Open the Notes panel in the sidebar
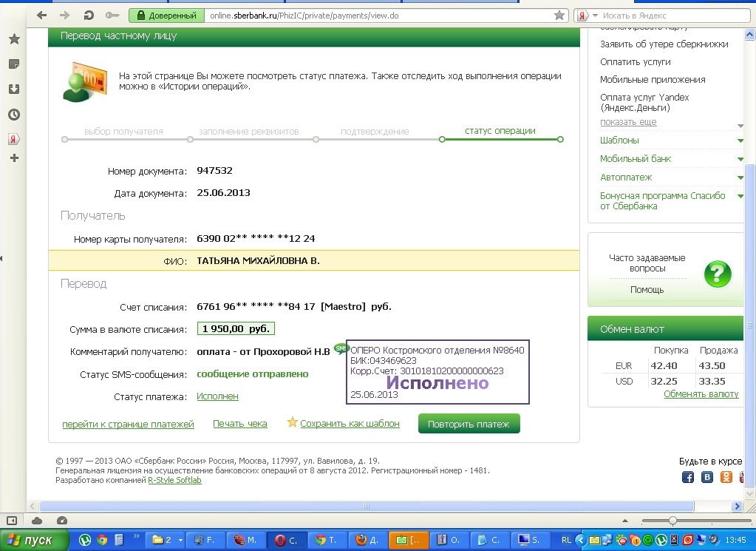This screenshot has width=756, height=551. (14, 64)
